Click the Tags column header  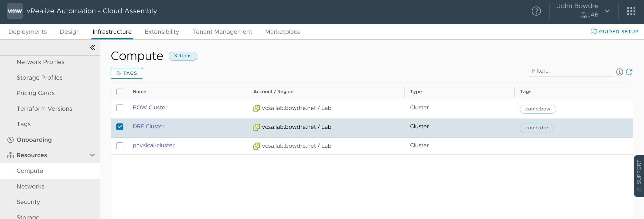[x=526, y=92]
